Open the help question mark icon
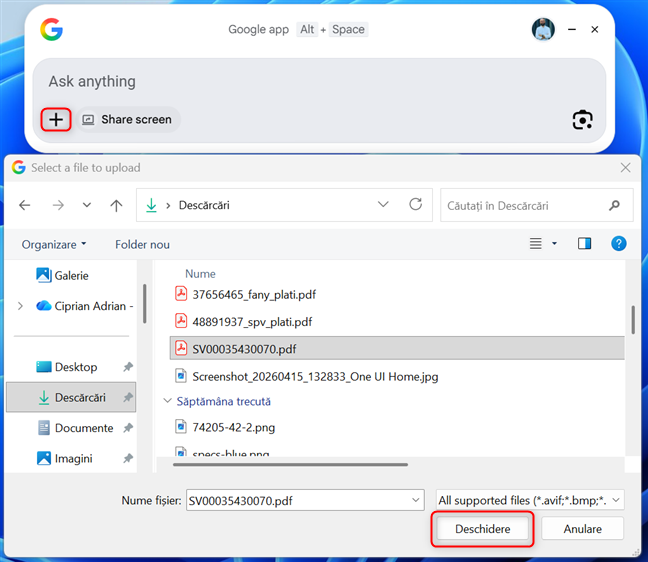Screen dimensions: 648x562 pos(618,244)
